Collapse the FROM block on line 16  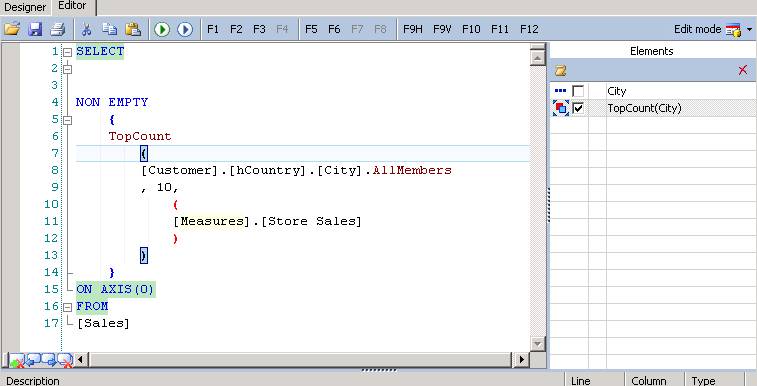click(68, 307)
